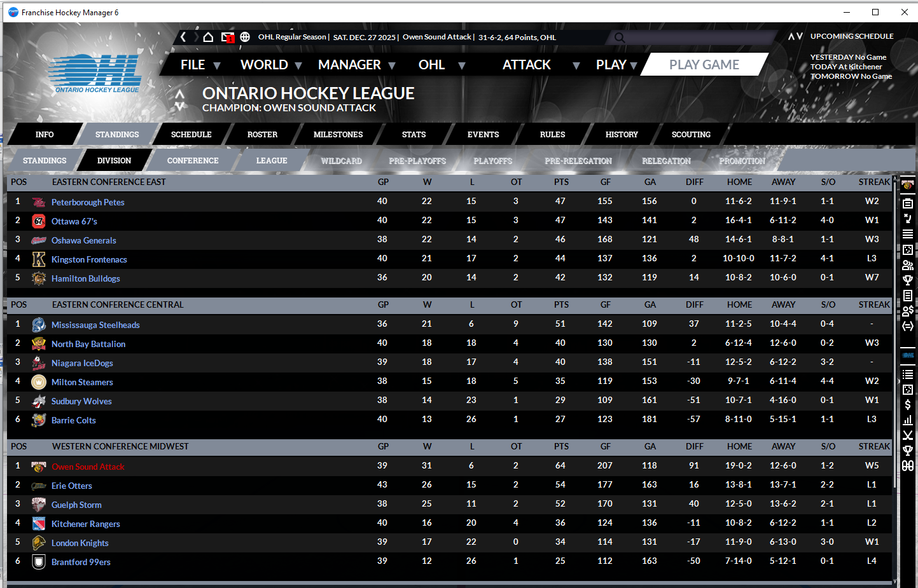Click the PLAY GAME button
The height and width of the screenshot is (588, 918).
coord(704,64)
